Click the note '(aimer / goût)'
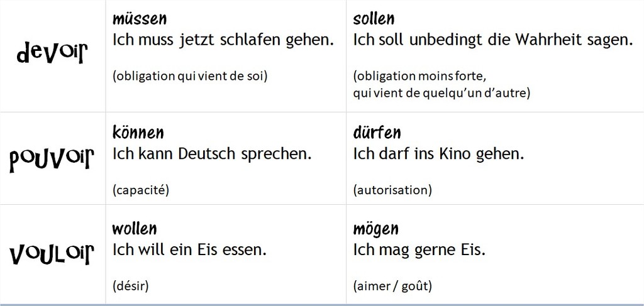 pos(392,286)
